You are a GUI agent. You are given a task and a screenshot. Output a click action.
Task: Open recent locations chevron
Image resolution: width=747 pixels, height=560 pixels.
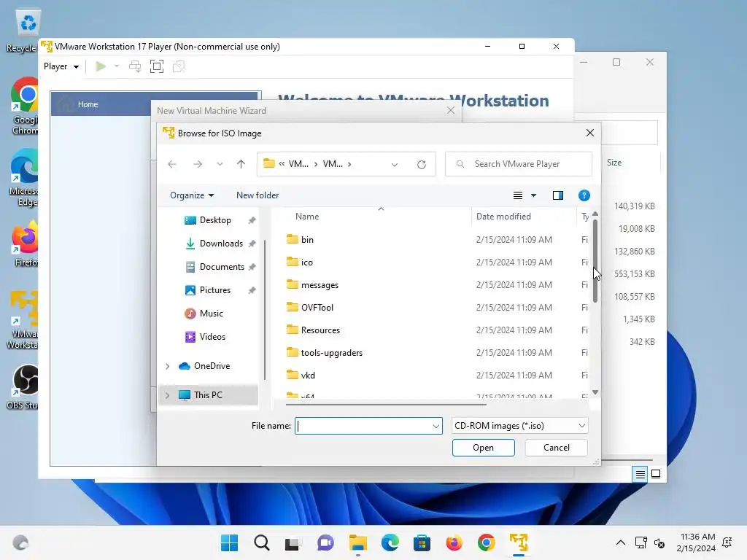pos(220,164)
